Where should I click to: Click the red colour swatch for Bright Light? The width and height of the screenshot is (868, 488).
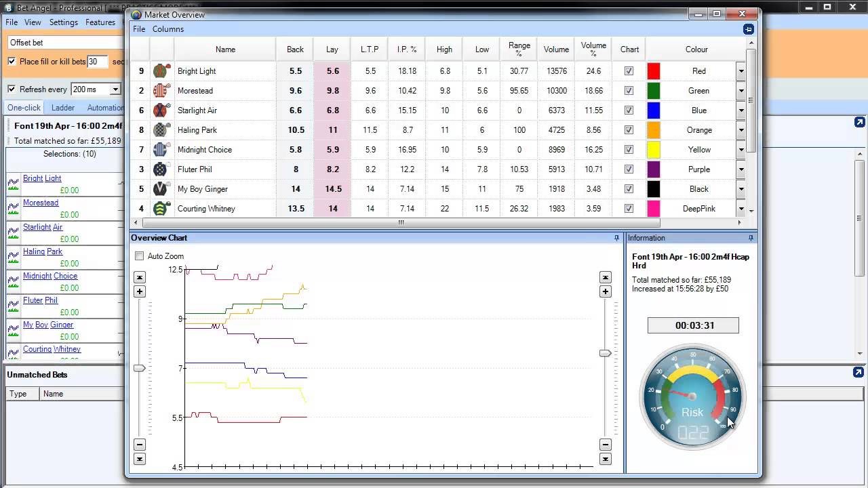click(654, 70)
